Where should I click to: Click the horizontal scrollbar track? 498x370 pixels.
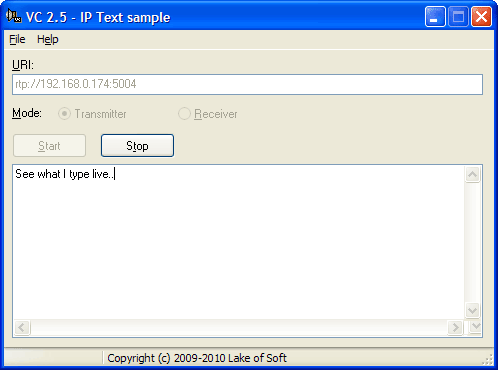tap(239, 327)
